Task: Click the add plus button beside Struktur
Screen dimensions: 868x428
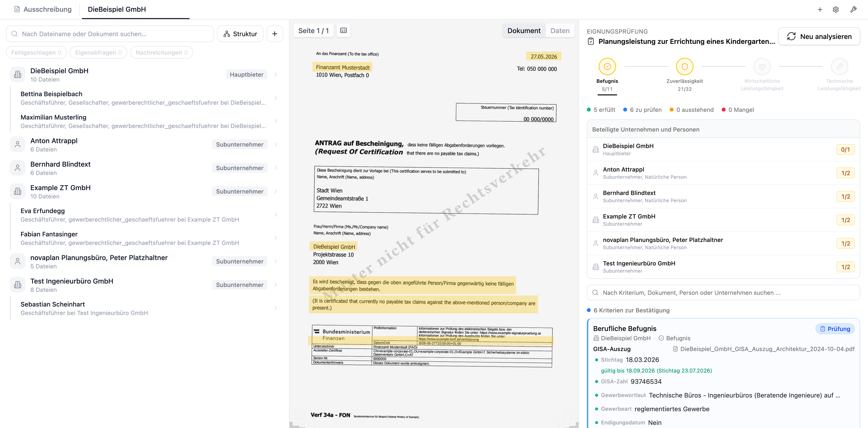Action: click(x=275, y=34)
